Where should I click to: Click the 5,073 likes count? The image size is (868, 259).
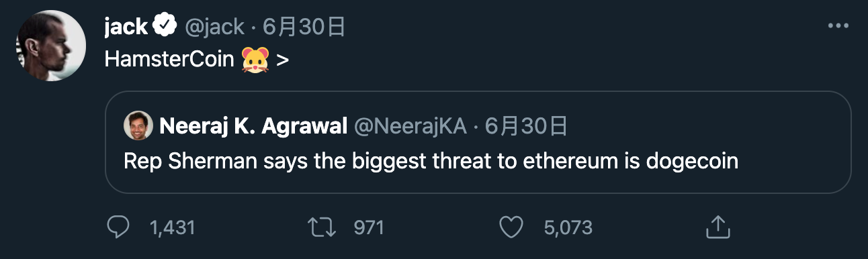click(568, 227)
